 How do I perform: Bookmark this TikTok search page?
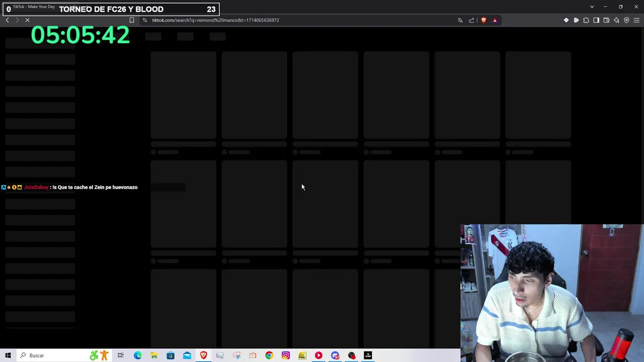[132, 20]
